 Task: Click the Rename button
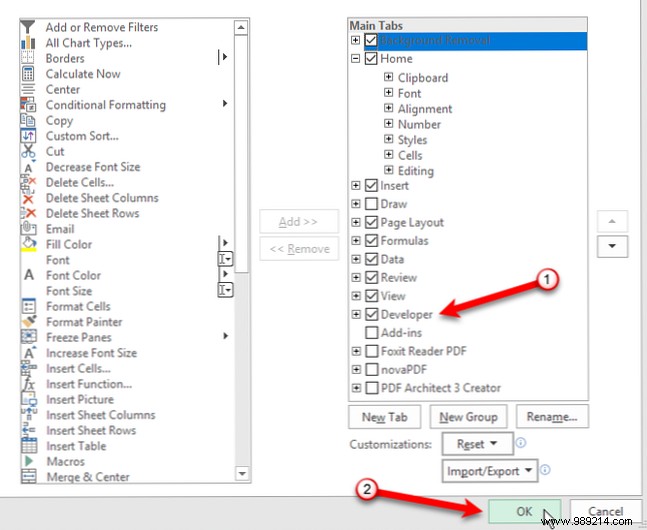(x=552, y=417)
